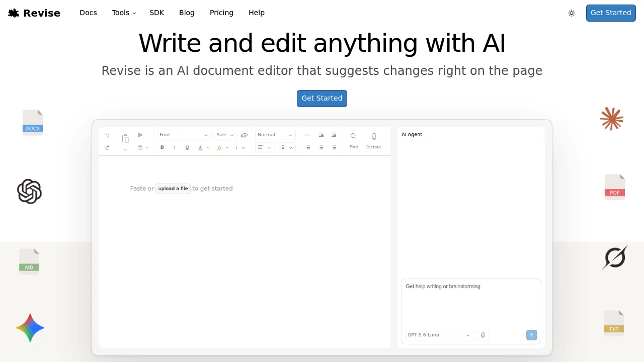This screenshot has width=644, height=362.
Task: Expand the highlight color chevron
Action: [227, 148]
